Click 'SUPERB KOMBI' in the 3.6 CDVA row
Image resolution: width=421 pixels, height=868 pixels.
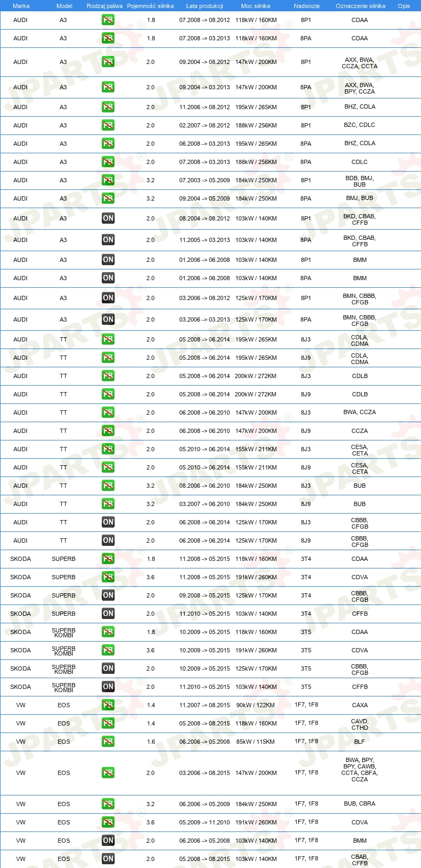(x=64, y=651)
